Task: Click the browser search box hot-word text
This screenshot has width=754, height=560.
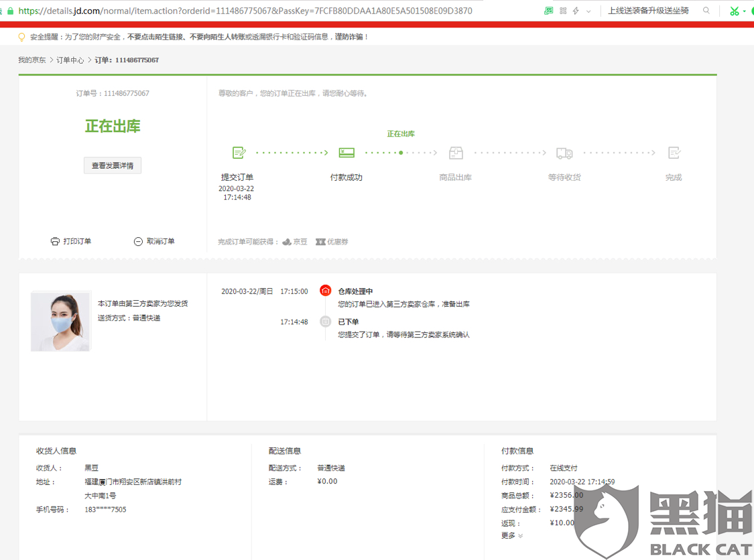Action: [648, 11]
